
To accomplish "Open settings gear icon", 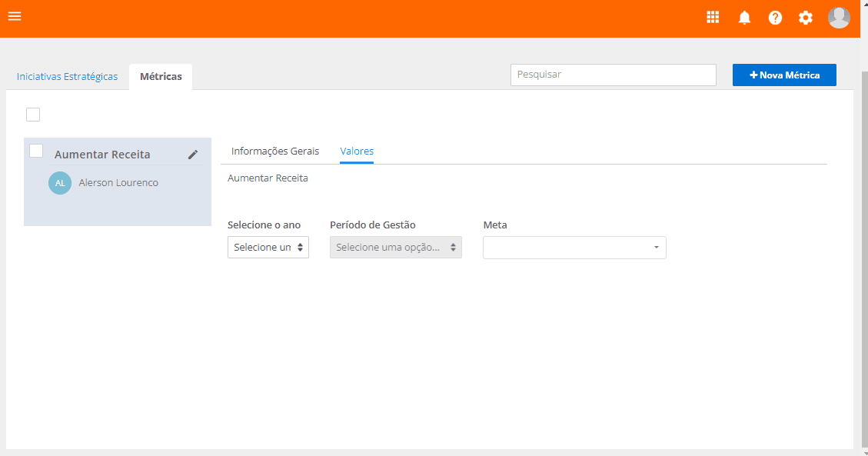I will [x=806, y=18].
